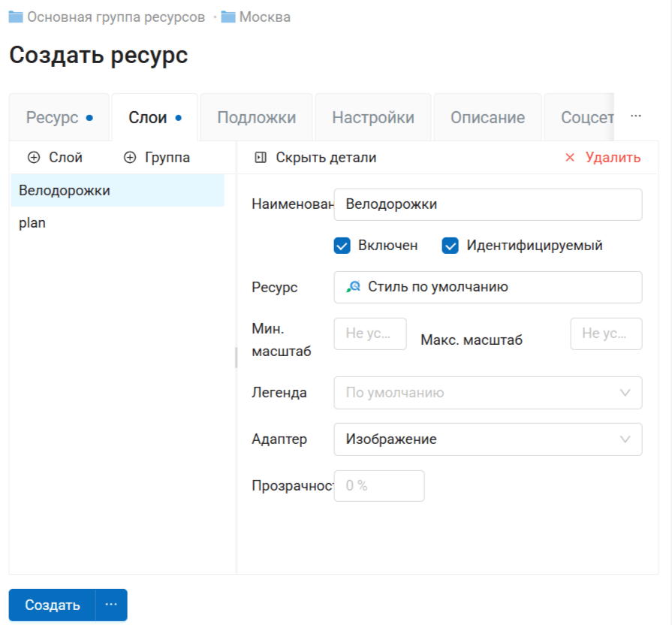
Task: Click the Основная группа ресурсов folder icon
Action: (15, 17)
